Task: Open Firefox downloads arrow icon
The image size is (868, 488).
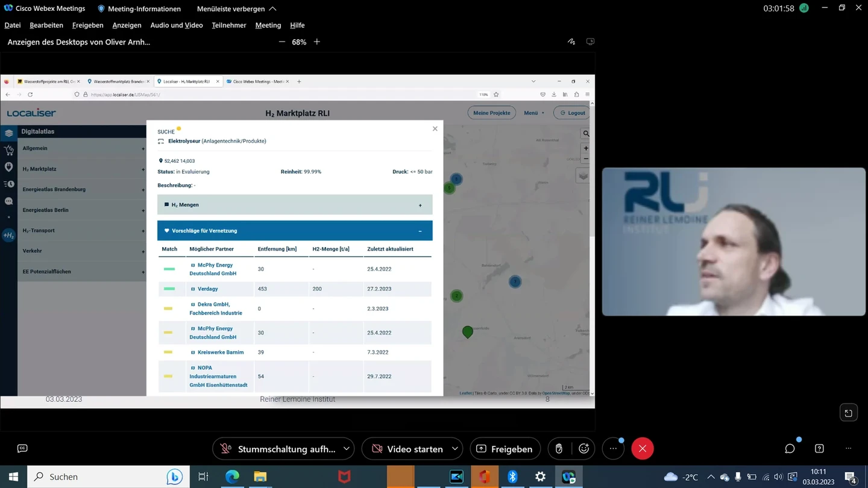Action: (x=554, y=95)
